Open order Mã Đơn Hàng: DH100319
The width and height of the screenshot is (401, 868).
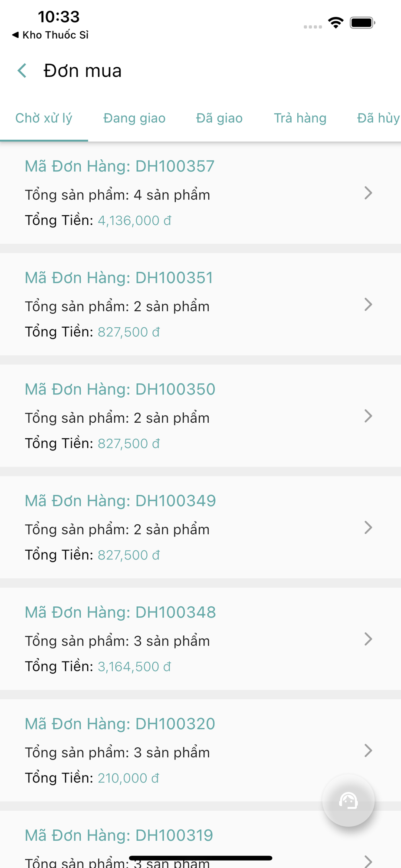(119, 835)
